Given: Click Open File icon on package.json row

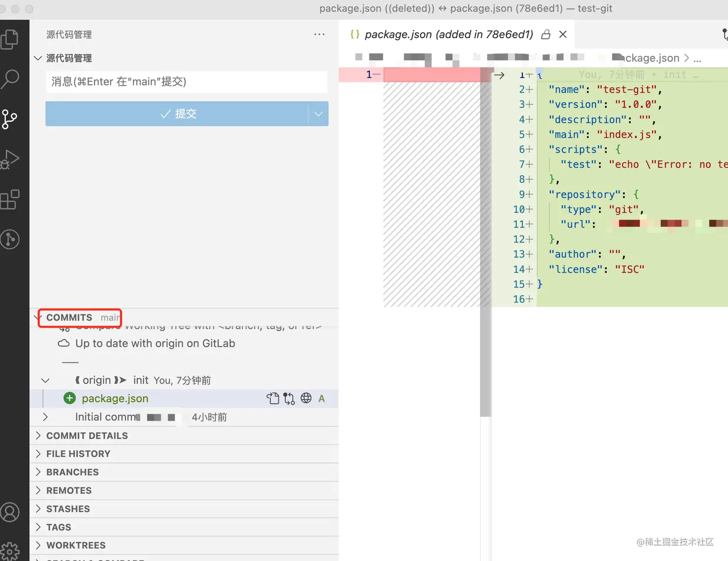Looking at the screenshot, I should 273,398.
